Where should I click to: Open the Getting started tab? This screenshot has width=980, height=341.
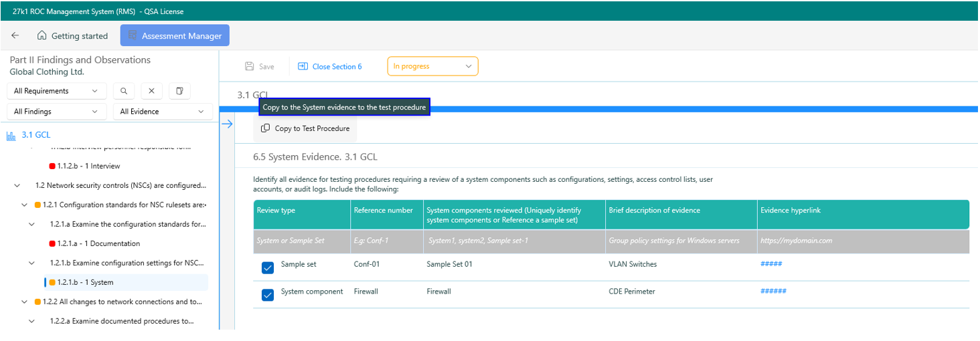click(72, 35)
